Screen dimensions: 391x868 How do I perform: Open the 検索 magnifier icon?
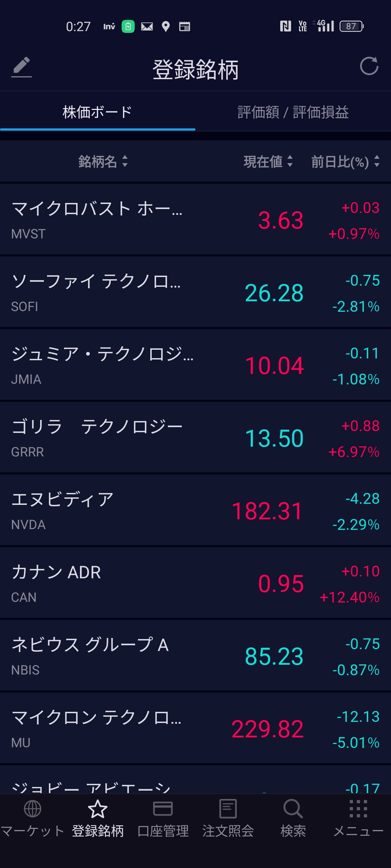coord(293,809)
